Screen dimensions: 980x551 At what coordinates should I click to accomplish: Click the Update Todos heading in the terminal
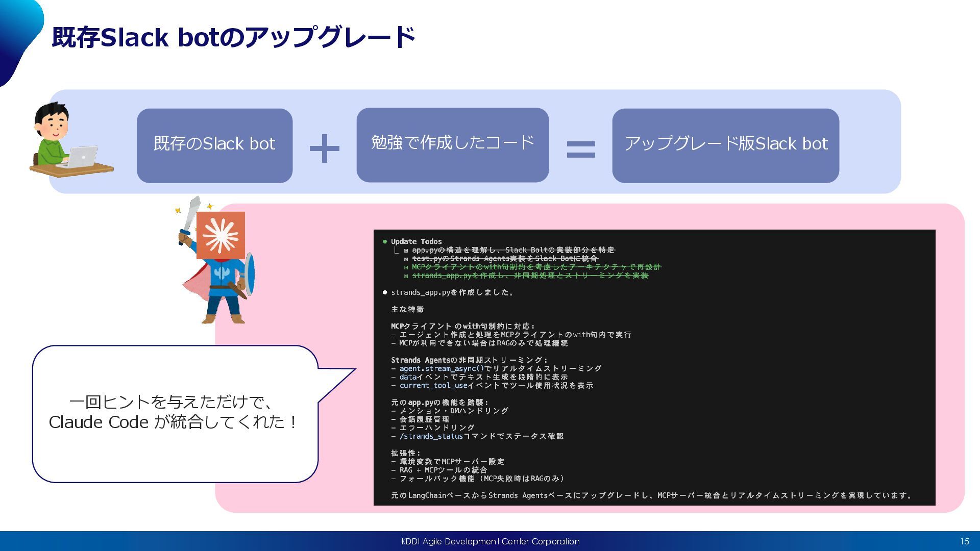click(x=416, y=241)
